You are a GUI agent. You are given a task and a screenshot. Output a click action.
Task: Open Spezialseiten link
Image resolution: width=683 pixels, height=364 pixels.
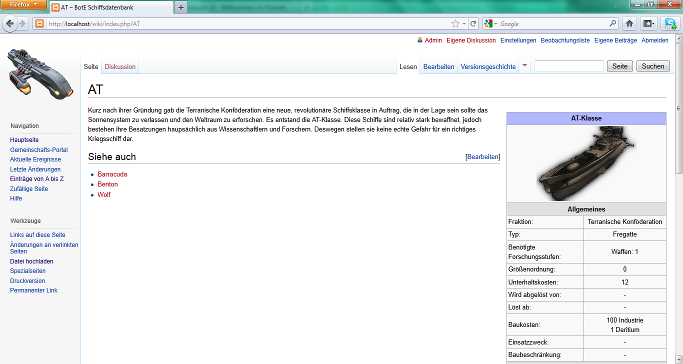pyautogui.click(x=27, y=271)
